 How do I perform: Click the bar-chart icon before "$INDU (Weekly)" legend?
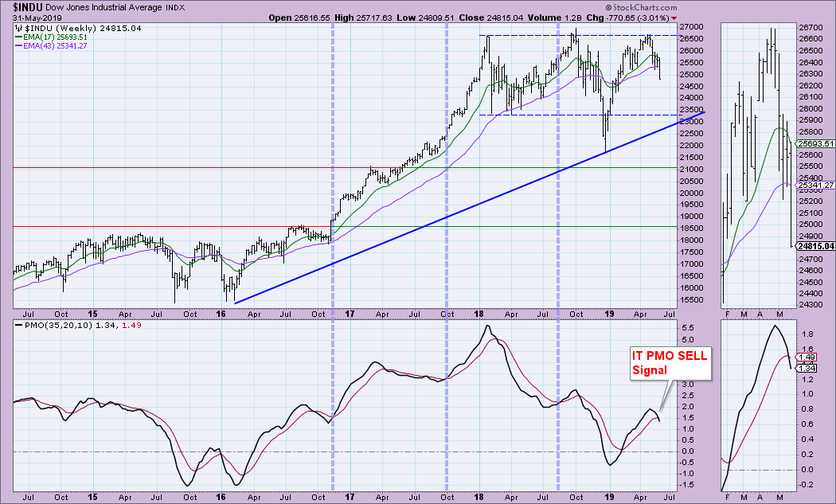pos(18,29)
